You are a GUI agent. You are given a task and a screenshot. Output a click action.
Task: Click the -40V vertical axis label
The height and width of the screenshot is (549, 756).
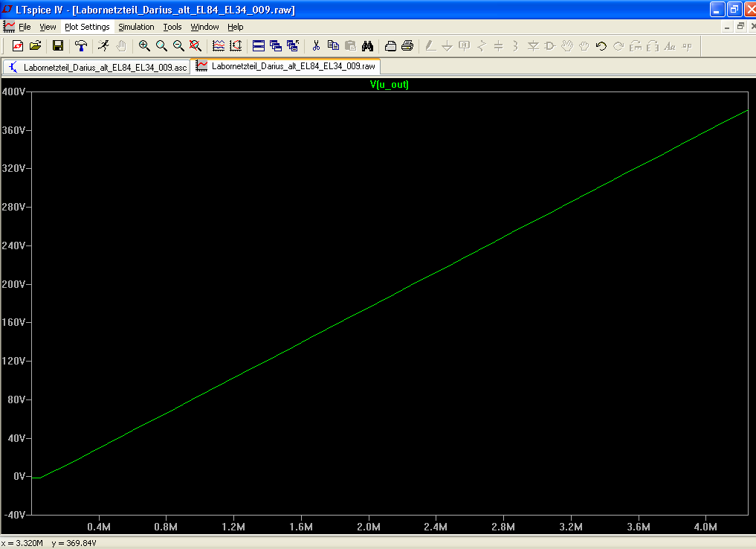15,515
